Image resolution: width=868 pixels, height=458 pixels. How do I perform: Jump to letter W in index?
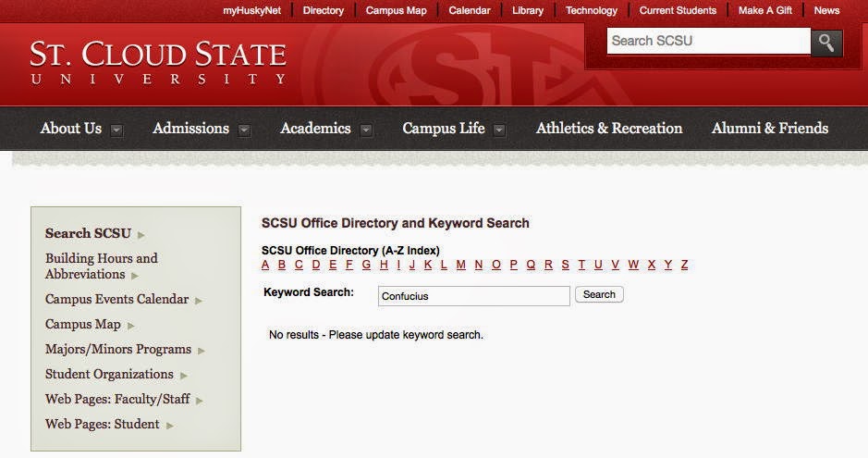633,265
